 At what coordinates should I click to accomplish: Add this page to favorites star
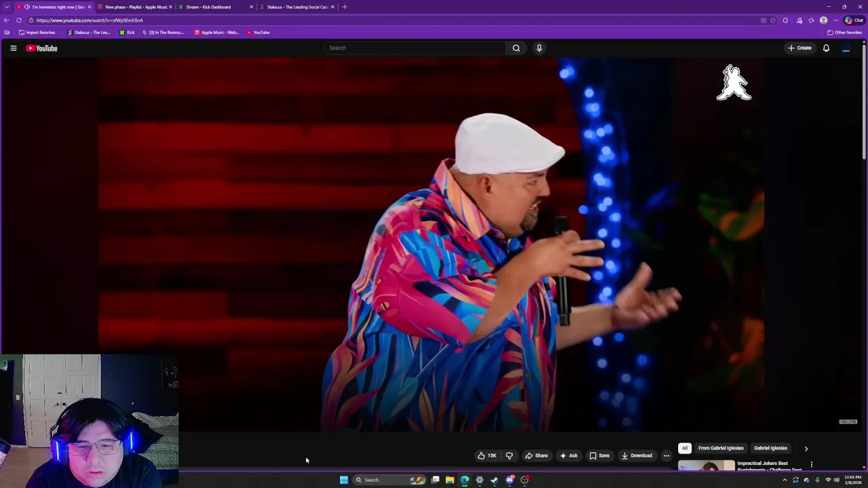[773, 20]
